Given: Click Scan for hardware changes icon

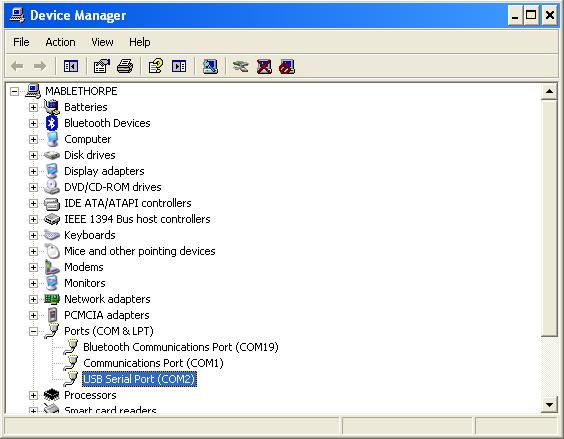Looking at the screenshot, I should [210, 66].
